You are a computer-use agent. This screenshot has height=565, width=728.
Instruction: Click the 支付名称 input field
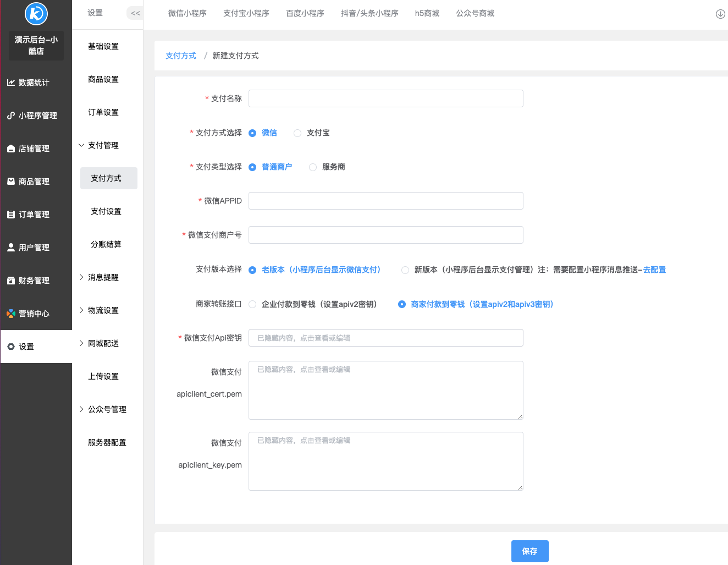pos(386,98)
